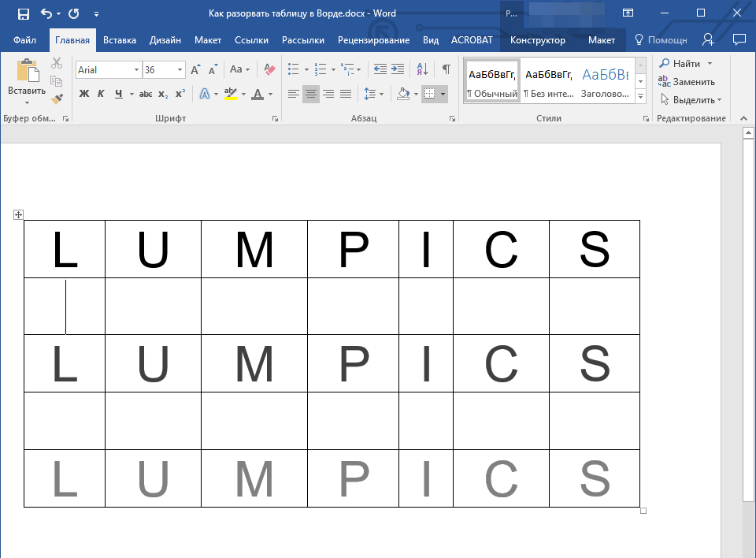The height and width of the screenshot is (558, 756).
Task: Toggle paragraph marks display (¶)
Action: [x=446, y=69]
